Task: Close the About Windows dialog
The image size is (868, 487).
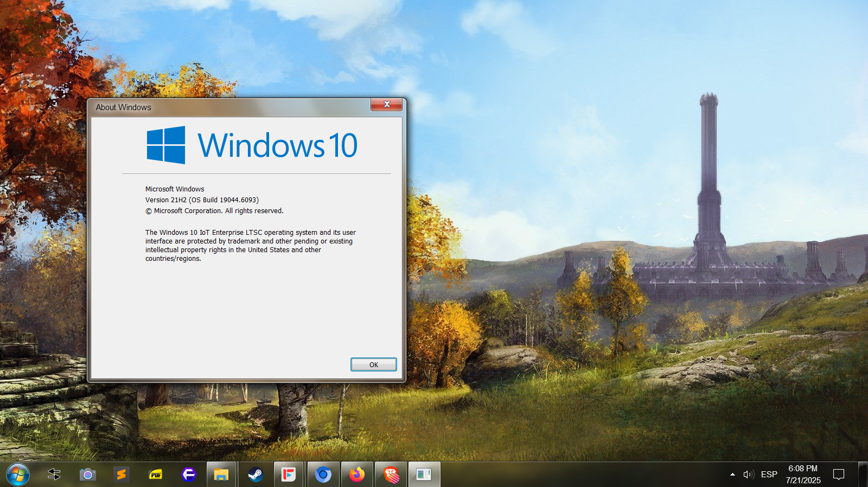Action: (x=386, y=104)
